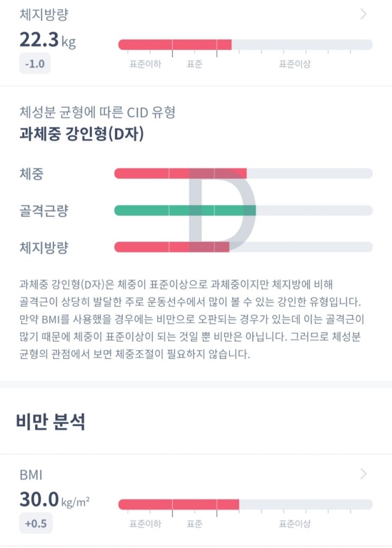392x548 pixels.
Task: Click 표준이상 label under body fat bar
Action: pyautogui.click(x=294, y=64)
